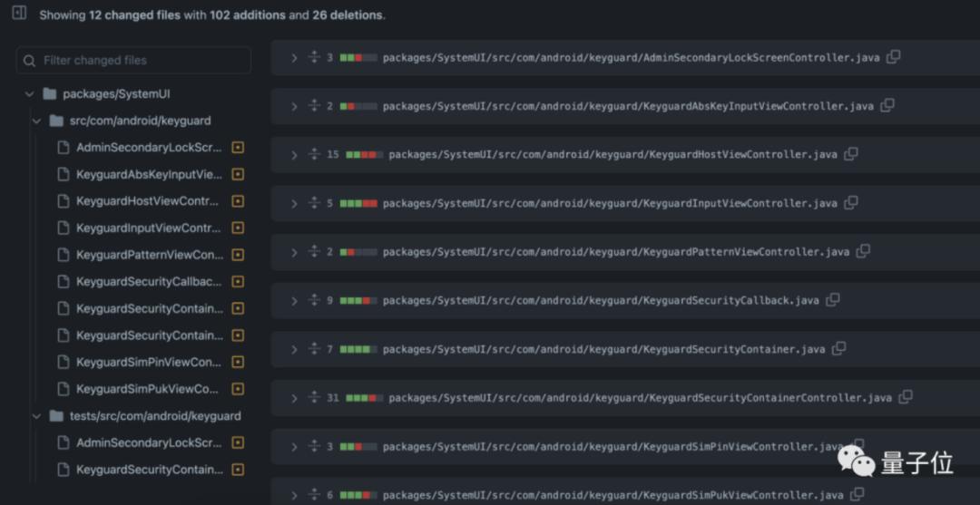Copy path of KeyguardPatternViewController.java
The width and height of the screenshot is (980, 505).
(863, 251)
